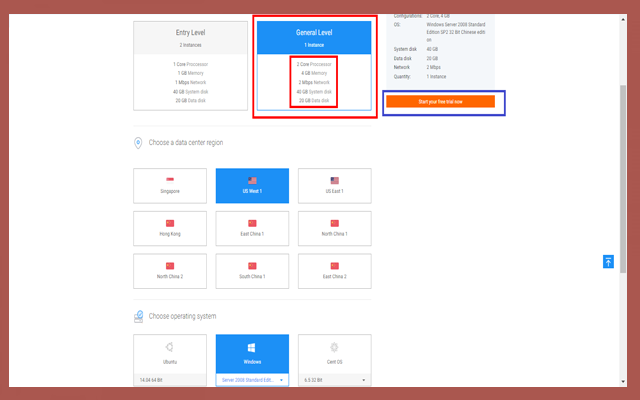Image resolution: width=640 pixels, height=400 pixels.
Task: Click the Cent OS logo icon
Action: click(335, 348)
